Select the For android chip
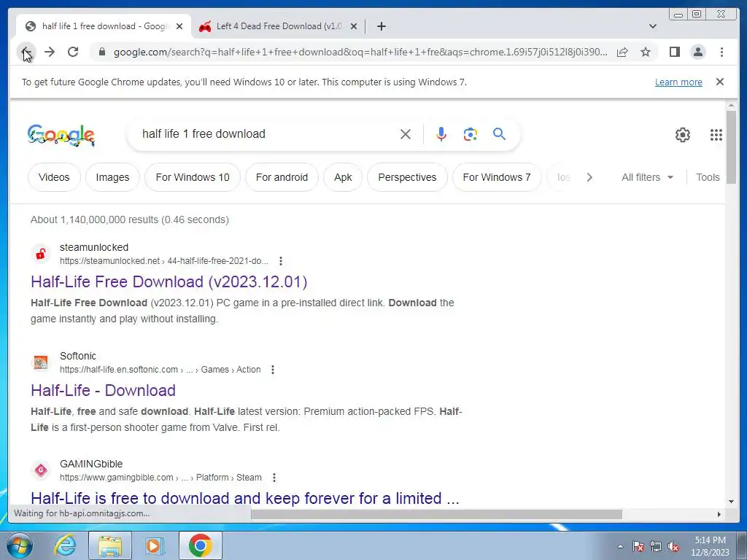Viewport: 747px width, 560px height. [x=282, y=177]
